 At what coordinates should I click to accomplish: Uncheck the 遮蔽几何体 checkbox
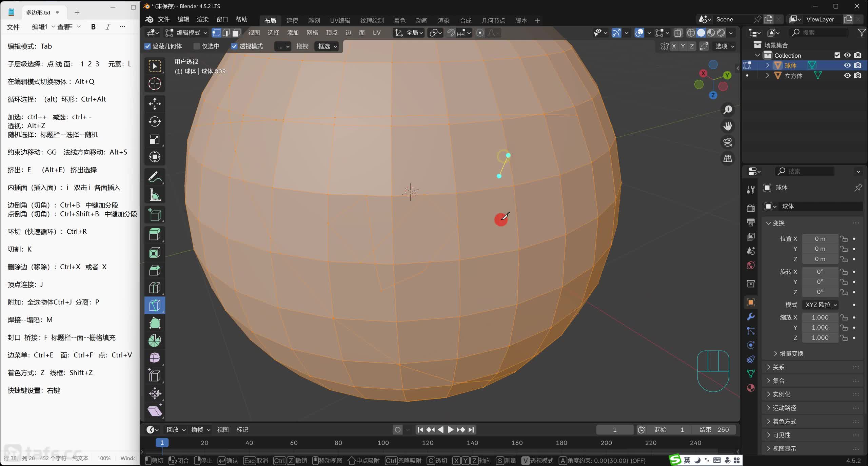point(147,46)
